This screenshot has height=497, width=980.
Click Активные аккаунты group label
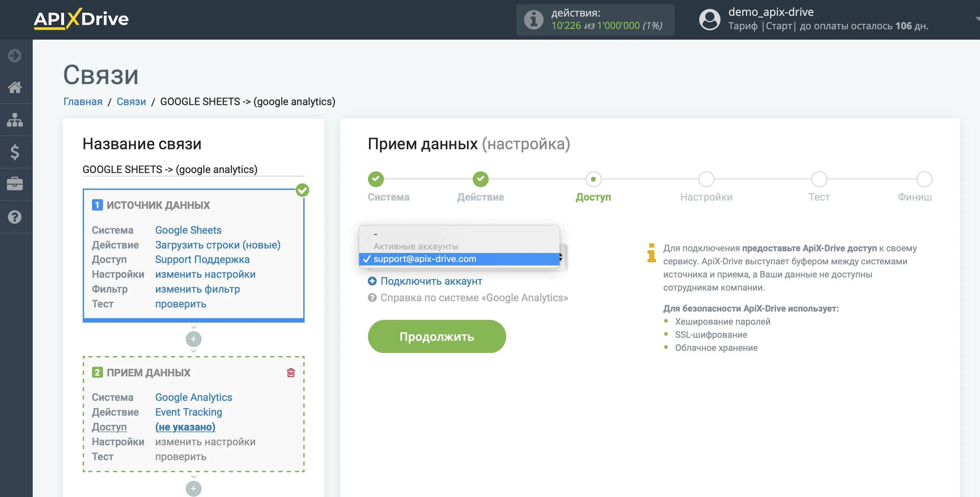416,246
